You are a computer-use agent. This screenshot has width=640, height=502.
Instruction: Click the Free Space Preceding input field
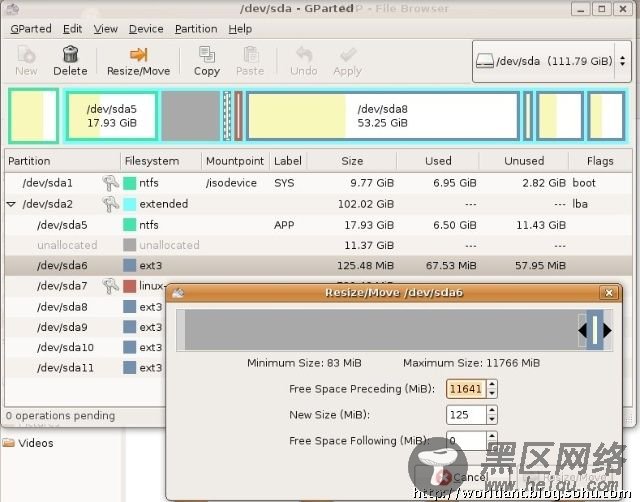pyautogui.click(x=466, y=389)
